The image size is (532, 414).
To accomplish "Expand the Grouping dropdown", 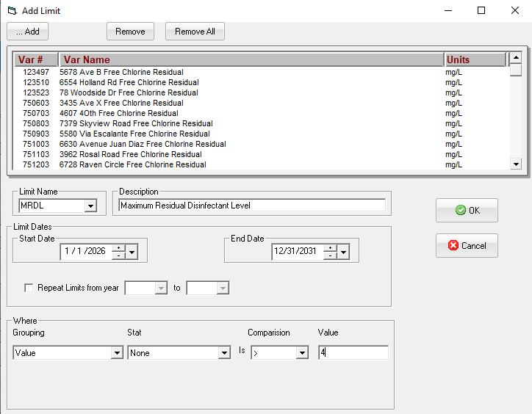I will coord(116,353).
